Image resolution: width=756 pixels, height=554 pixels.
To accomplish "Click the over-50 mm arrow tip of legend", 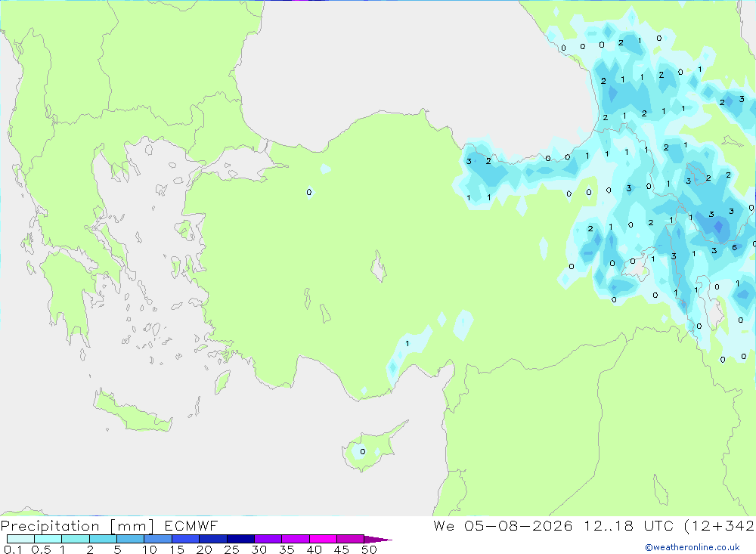I will (x=378, y=539).
